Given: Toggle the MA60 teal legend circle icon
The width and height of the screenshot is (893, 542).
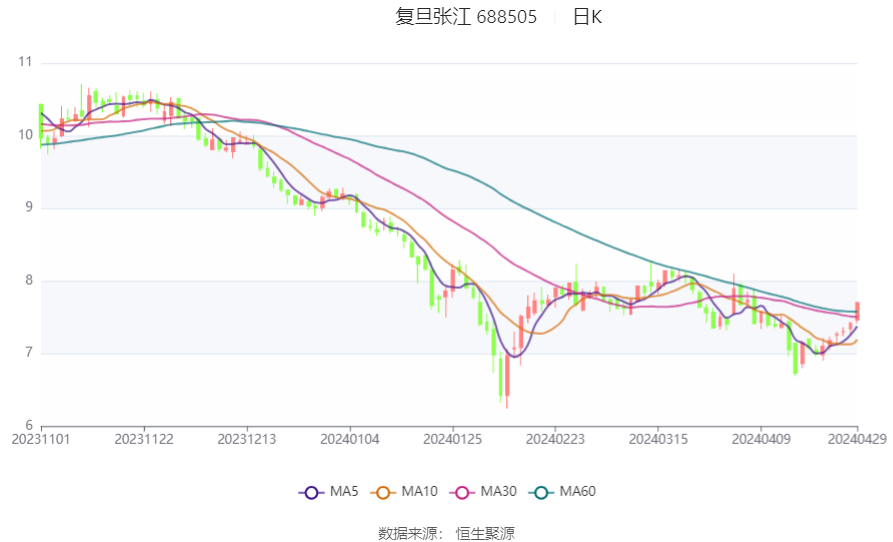Looking at the screenshot, I should (x=541, y=492).
